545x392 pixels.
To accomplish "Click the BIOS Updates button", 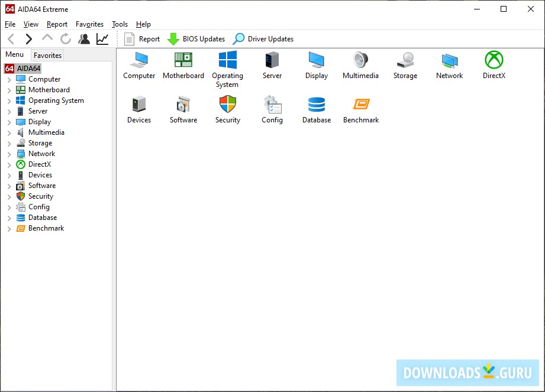I will coord(196,39).
